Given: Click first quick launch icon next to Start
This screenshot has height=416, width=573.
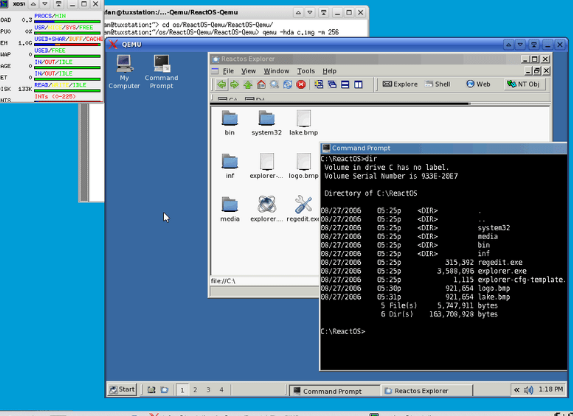Looking at the screenshot, I should click(x=151, y=390).
